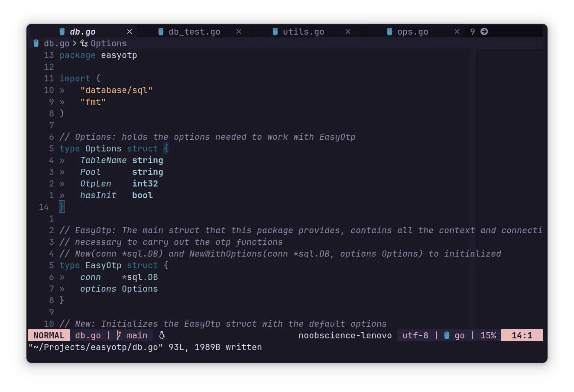This screenshot has width=574, height=392.
Task: Switch to the db_test.go tab
Action: coord(195,31)
